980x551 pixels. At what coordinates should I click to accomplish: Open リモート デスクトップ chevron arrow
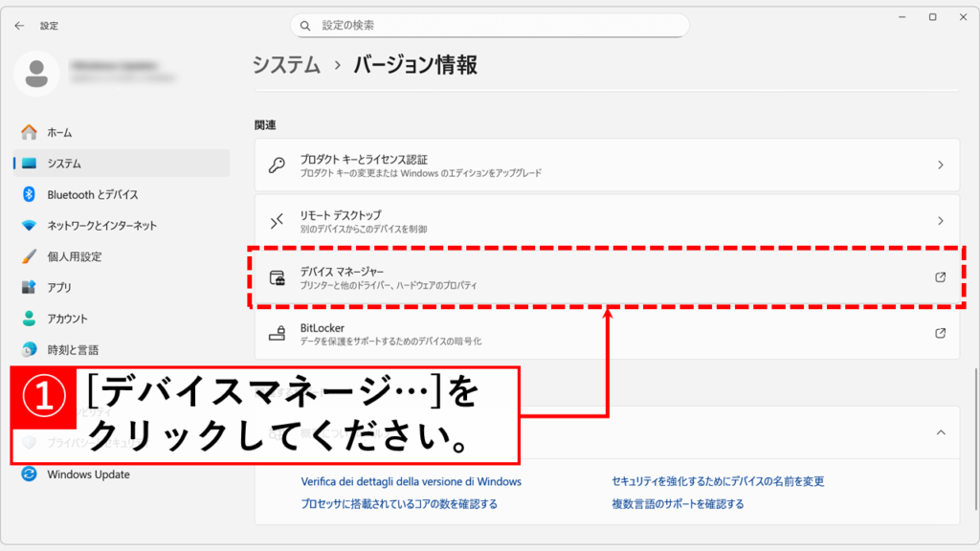pos(940,221)
